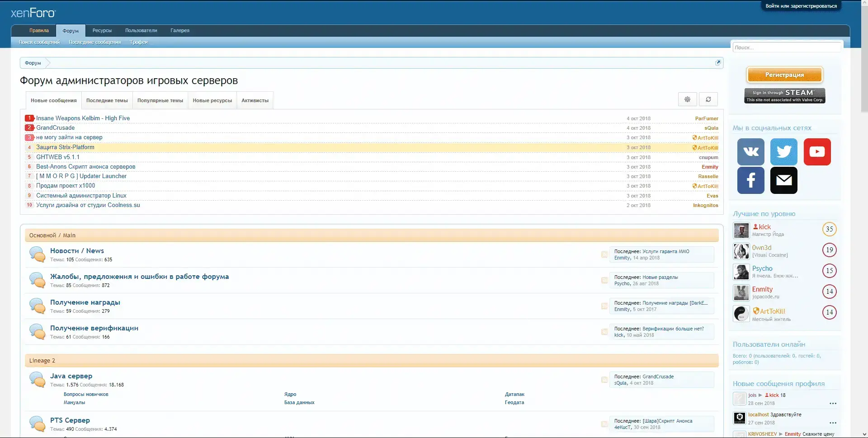Viewport: 868px width, 438px height.
Task: Open thread Услуги дизайна от студии Coolness.su
Action: click(88, 205)
